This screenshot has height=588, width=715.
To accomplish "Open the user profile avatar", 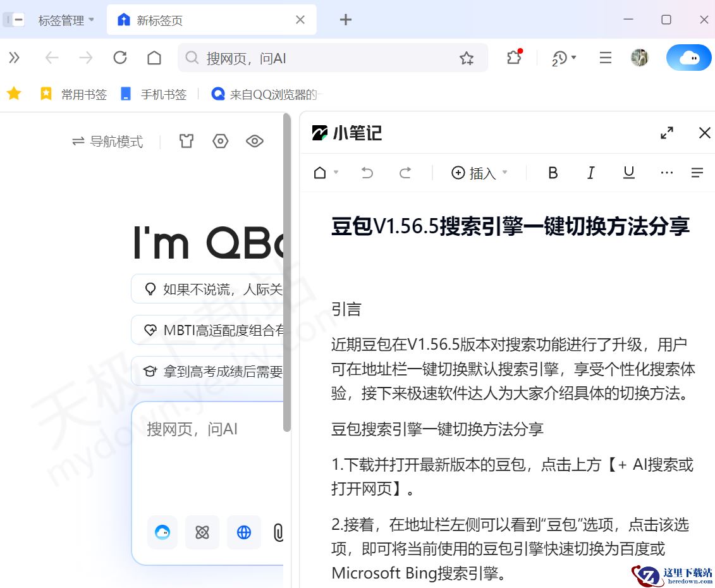I will pos(640,58).
